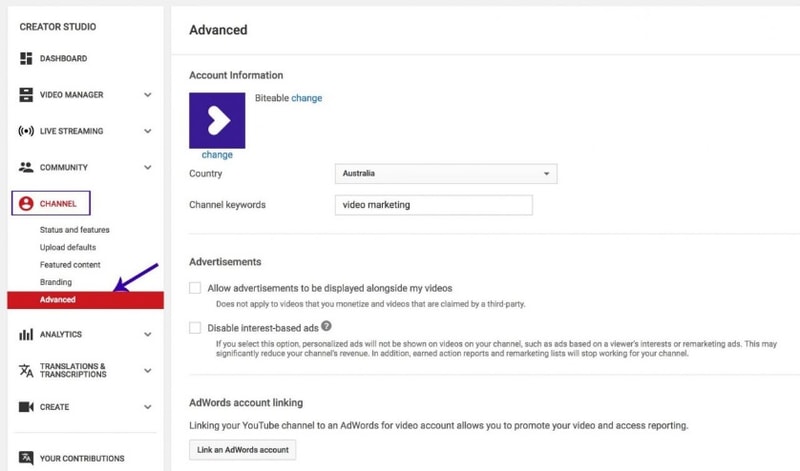Expand the Community section
Screen dimensions: 800x471
pos(147,167)
